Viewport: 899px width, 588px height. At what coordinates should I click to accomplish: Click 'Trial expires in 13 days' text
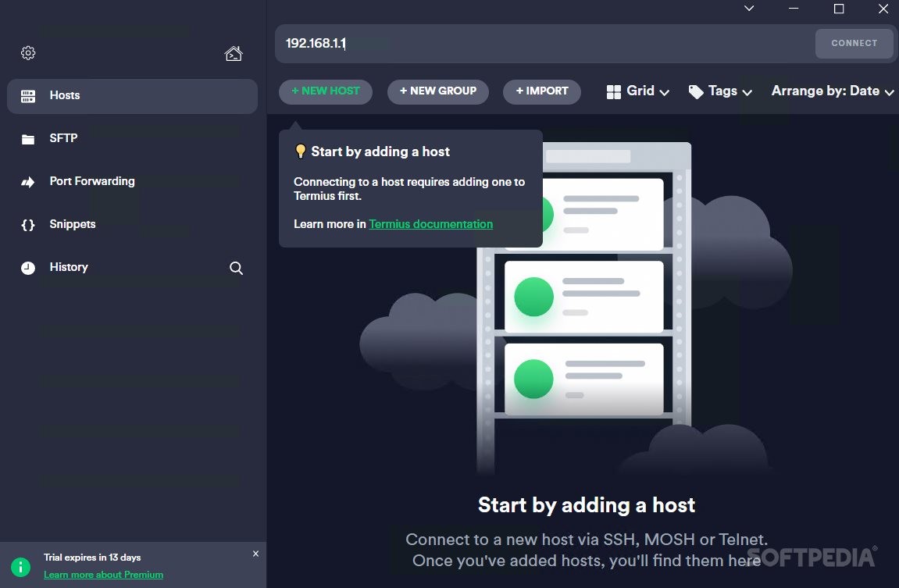[92, 557]
